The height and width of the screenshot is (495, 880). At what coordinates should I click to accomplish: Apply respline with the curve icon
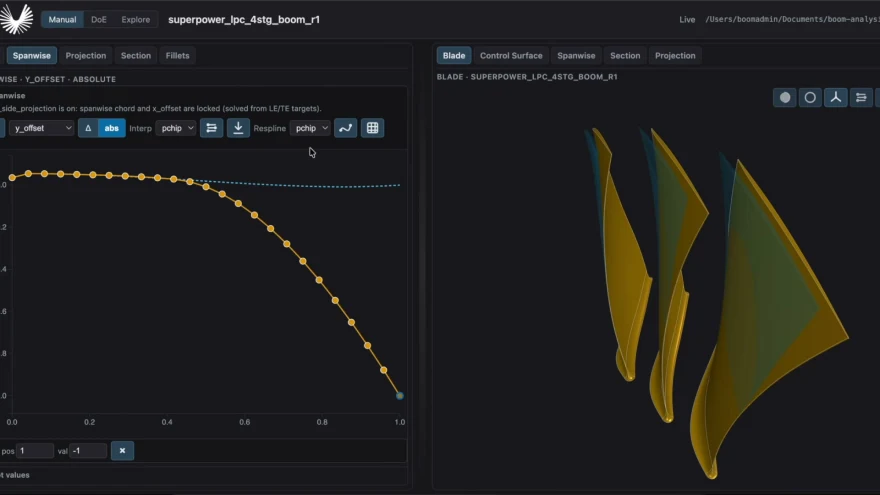(345, 128)
